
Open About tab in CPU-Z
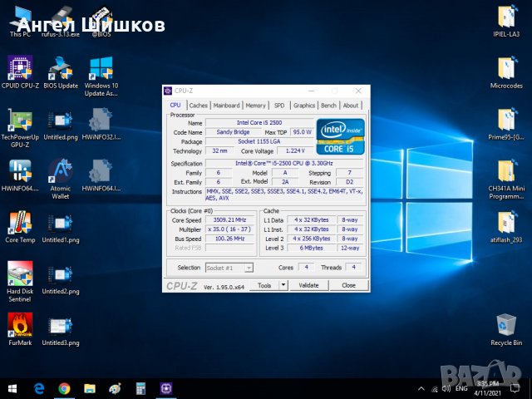coord(351,106)
